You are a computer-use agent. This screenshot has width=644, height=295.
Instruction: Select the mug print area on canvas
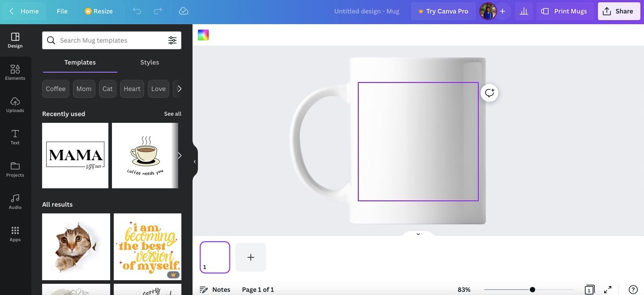point(418,142)
